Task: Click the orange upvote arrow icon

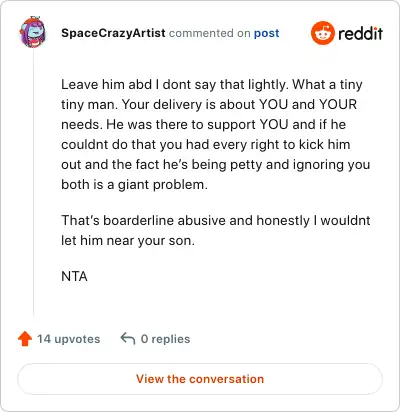Action: click(25, 339)
